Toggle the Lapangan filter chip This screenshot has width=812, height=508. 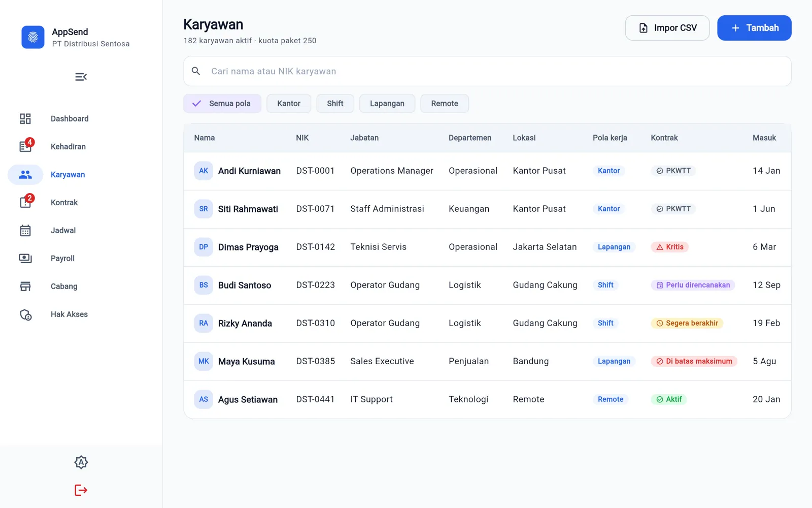click(387, 104)
